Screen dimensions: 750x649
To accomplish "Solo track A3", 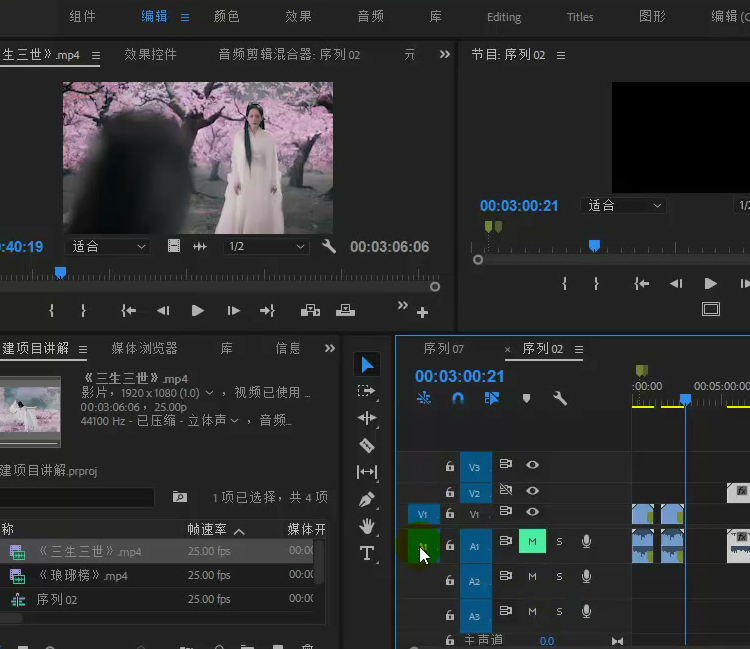I will pos(559,611).
